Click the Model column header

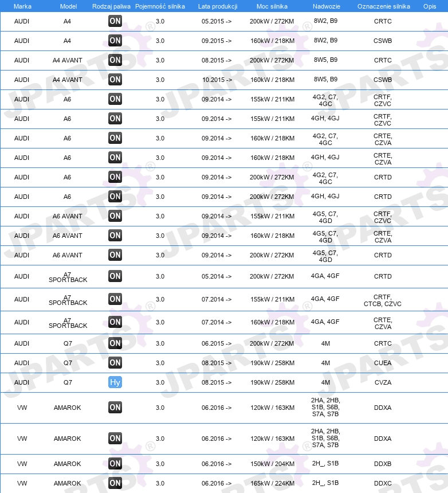(69, 6)
